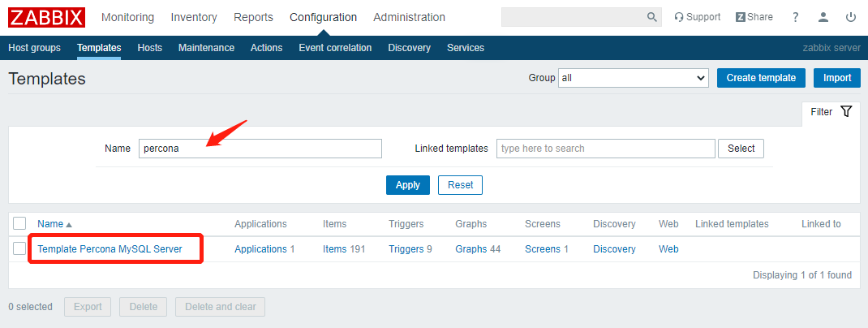Switch to the Hosts tab

click(x=149, y=48)
